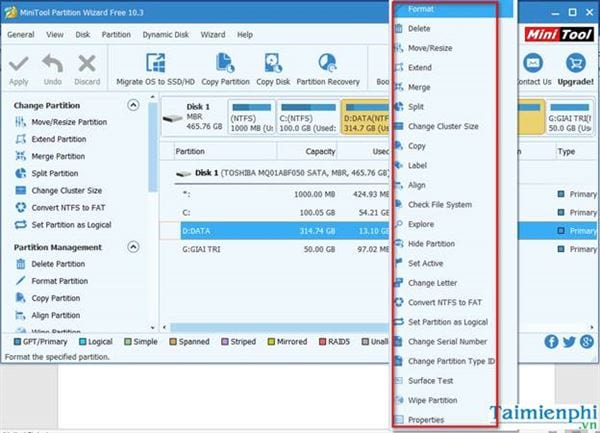This screenshot has height=433, width=600.
Task: Open the Help menu
Action: (245, 35)
